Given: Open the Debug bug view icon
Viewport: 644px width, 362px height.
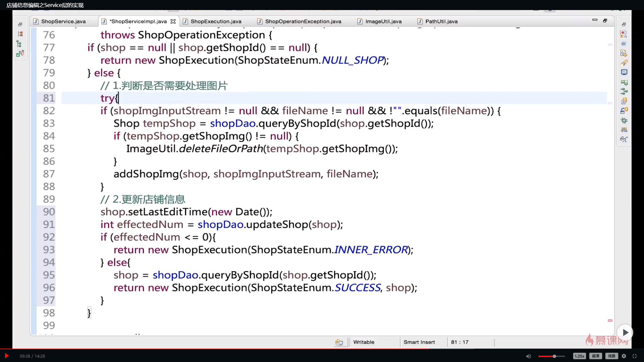Looking at the screenshot, I should click(624, 120).
